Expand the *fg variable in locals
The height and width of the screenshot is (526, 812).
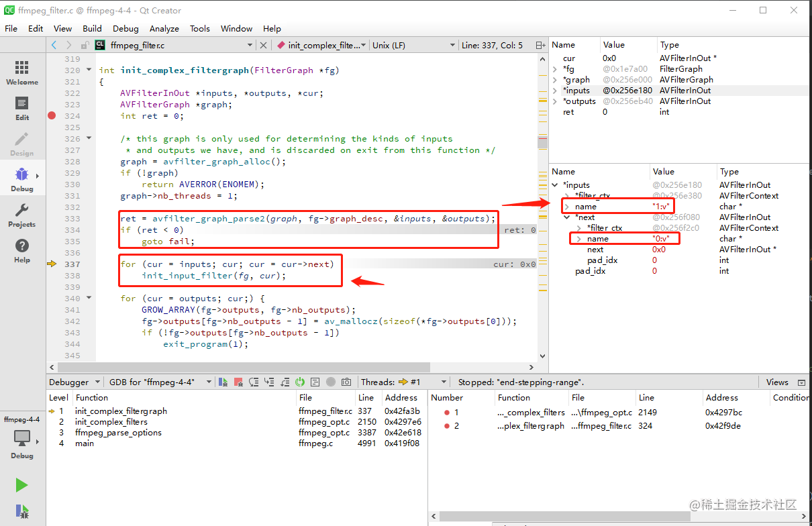(x=555, y=69)
